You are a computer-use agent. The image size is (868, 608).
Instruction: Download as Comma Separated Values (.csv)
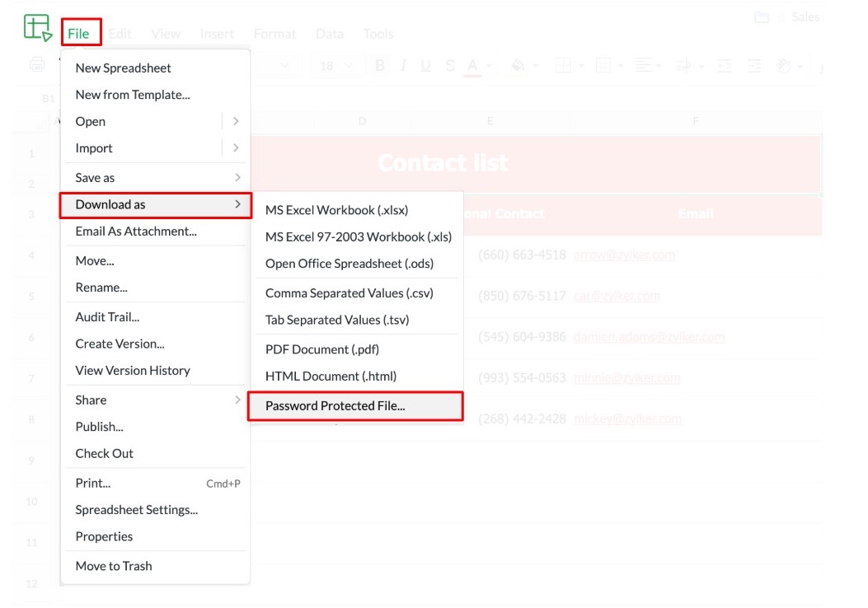pos(357,293)
